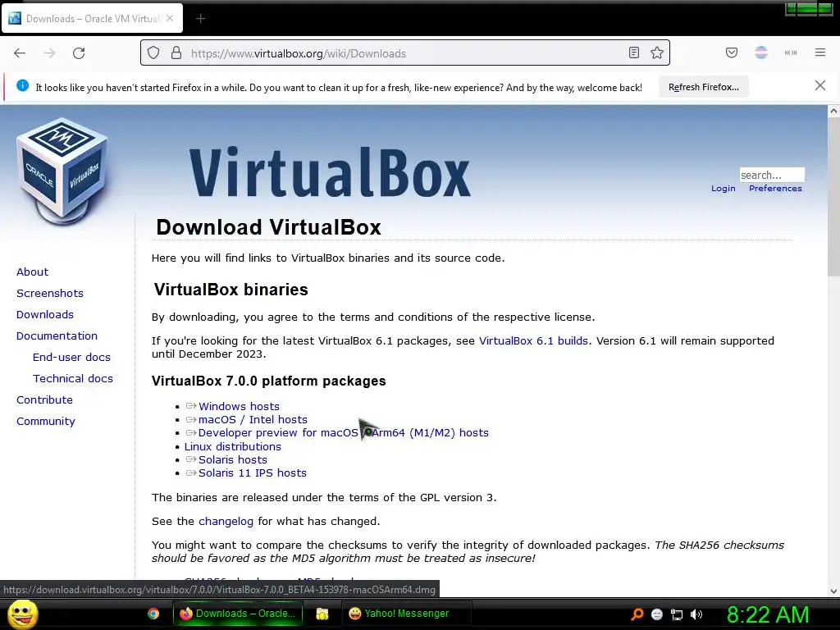Click the striped round toolbar extension icon
Image resolution: width=840 pixels, height=630 pixels.
[x=761, y=52]
